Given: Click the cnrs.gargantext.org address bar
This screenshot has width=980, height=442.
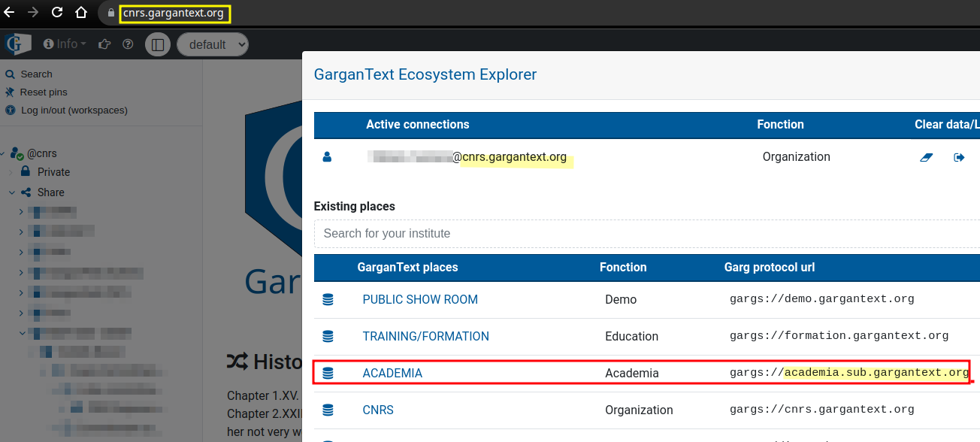Looking at the screenshot, I should point(174,14).
